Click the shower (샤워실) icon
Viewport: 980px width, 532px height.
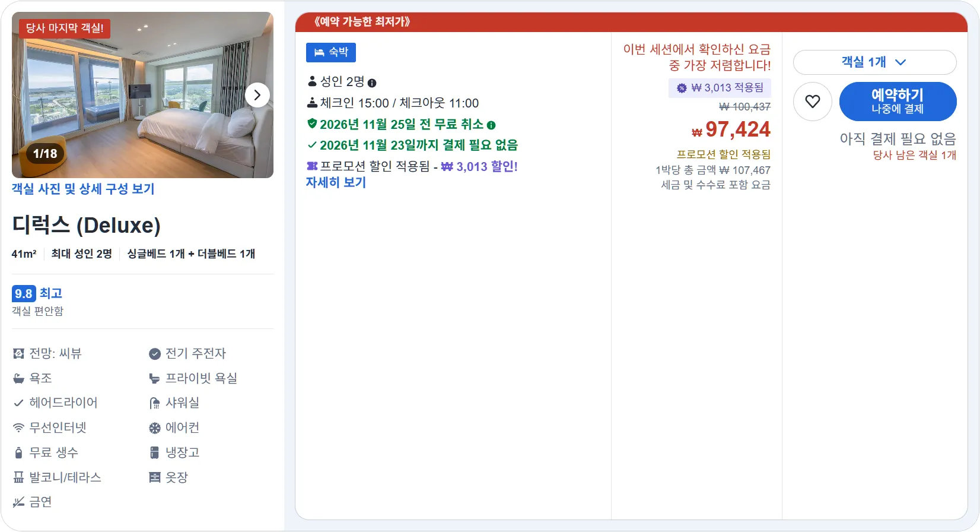click(x=154, y=403)
